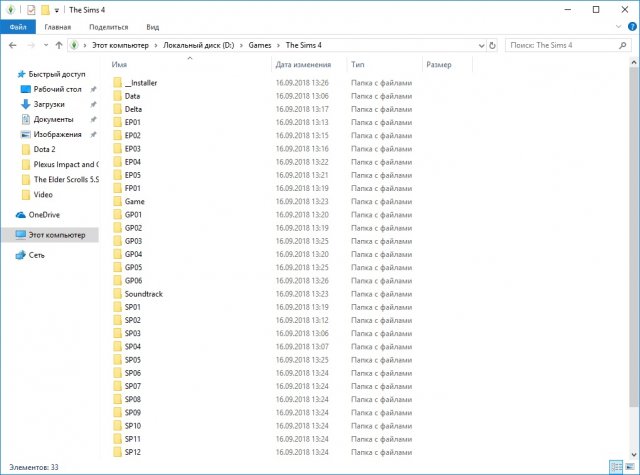Sort by Дата изменения column header
Screen dimensions: 640x475
[303, 64]
